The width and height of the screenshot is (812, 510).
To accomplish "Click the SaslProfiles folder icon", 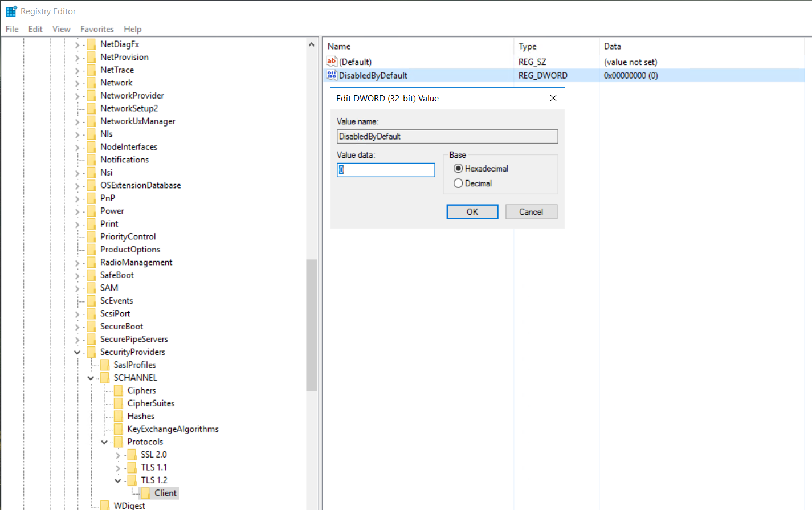I will pos(105,365).
